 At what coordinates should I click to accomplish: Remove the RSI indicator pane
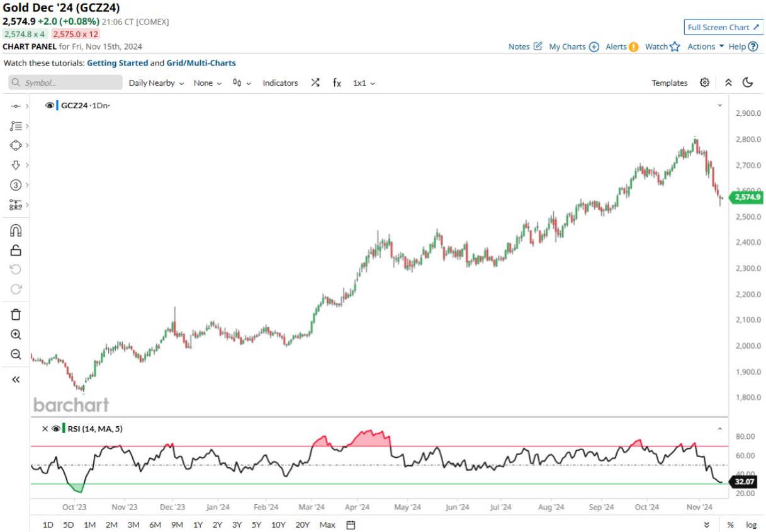(x=45, y=429)
